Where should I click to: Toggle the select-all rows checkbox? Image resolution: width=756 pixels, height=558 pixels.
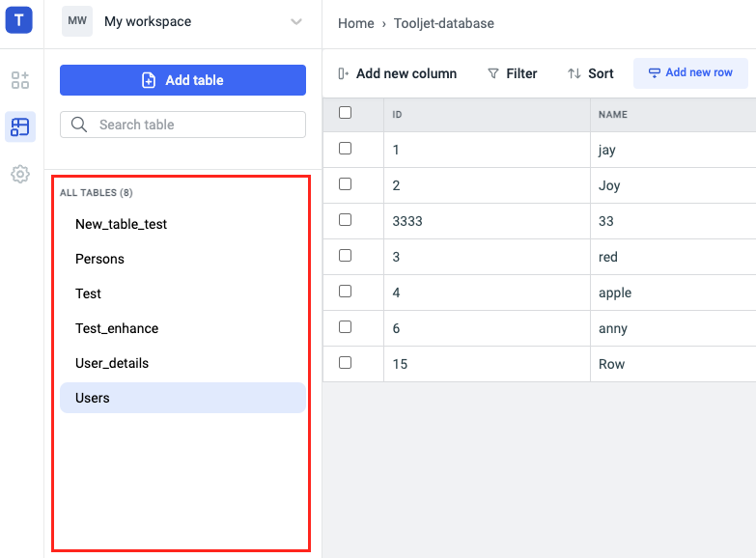tap(346, 113)
